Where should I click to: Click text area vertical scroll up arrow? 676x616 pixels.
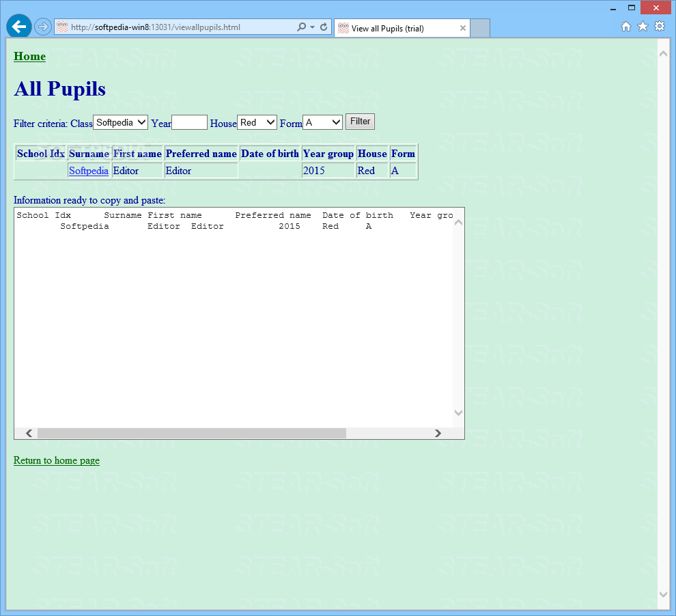coord(459,223)
